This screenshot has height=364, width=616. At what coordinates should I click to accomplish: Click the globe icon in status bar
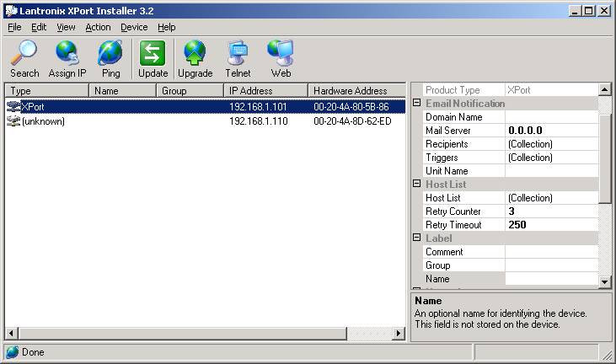pos(12,352)
